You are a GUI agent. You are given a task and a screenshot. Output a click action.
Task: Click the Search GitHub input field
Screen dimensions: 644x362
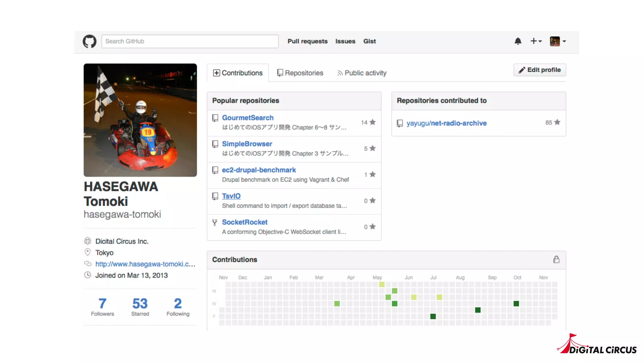190,41
